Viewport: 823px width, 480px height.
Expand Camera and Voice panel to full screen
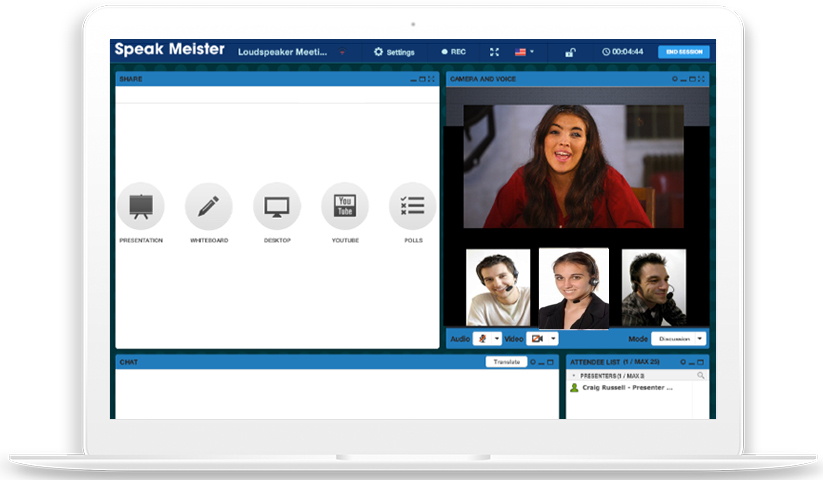(701, 79)
